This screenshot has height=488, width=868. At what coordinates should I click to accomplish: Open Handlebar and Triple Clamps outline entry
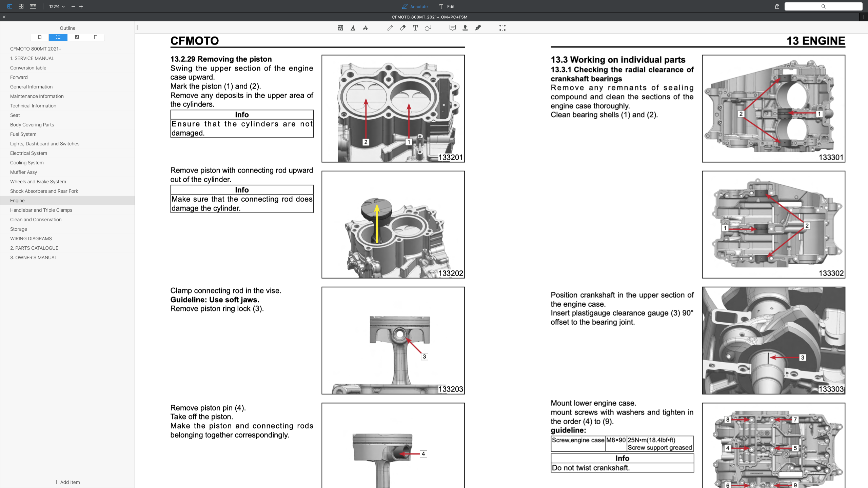41,210
